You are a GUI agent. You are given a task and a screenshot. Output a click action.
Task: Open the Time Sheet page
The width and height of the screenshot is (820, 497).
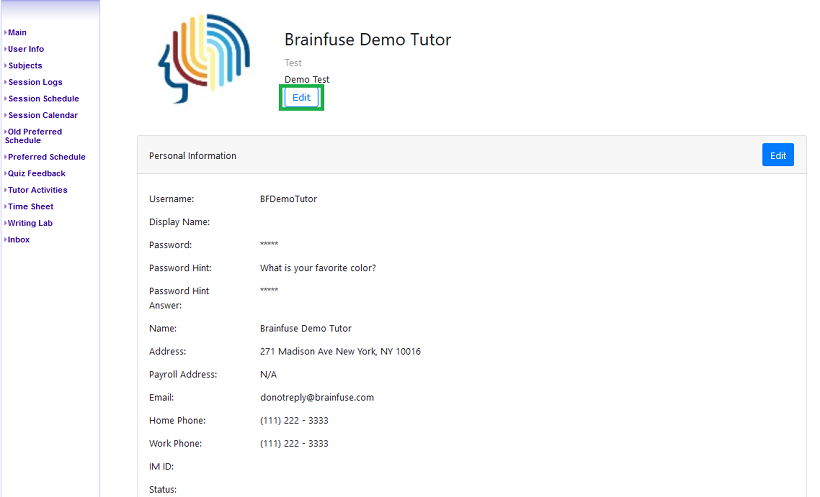pyautogui.click(x=30, y=207)
